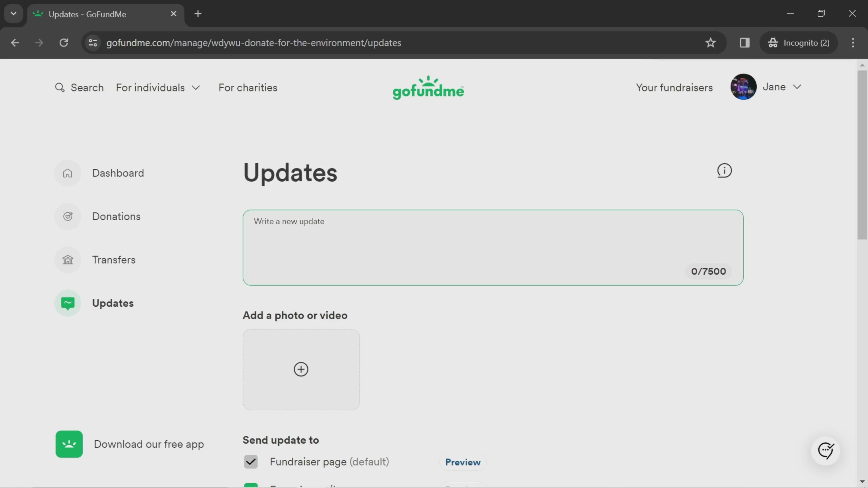
Task: Click the add media plus thumbnail area
Action: pos(300,369)
